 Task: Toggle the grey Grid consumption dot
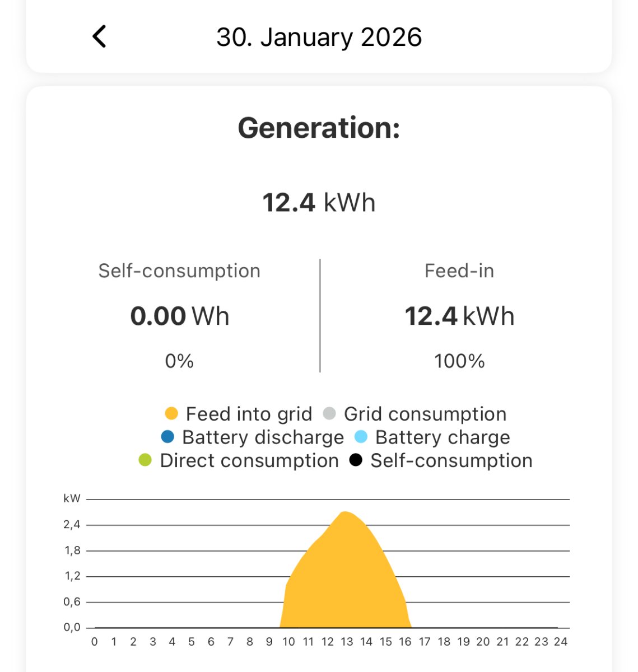pyautogui.click(x=329, y=414)
